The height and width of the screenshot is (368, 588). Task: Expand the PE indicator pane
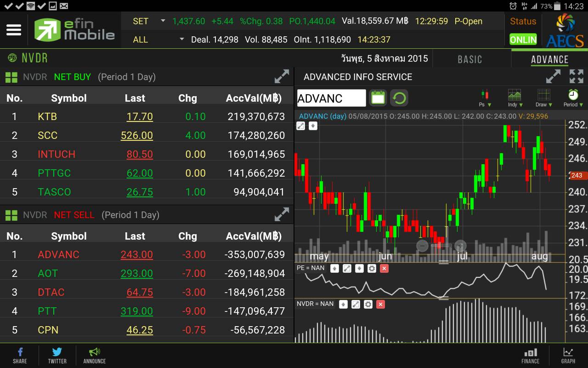pos(347,268)
